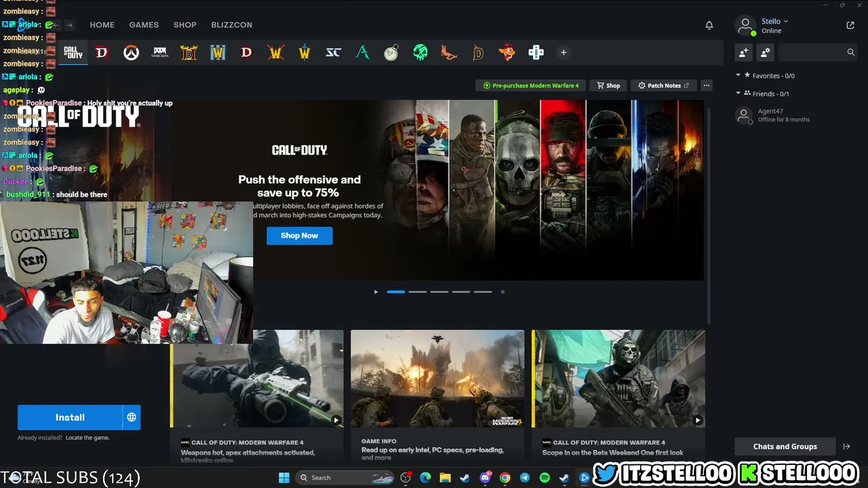The height and width of the screenshot is (488, 868).
Task: Open the teal controller-cross game icon
Action: pos(536,52)
